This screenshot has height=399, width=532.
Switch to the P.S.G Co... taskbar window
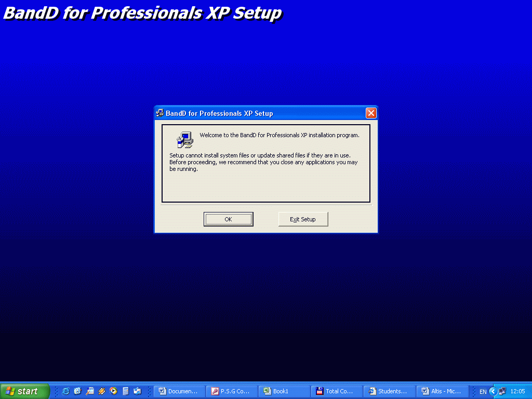(232, 391)
